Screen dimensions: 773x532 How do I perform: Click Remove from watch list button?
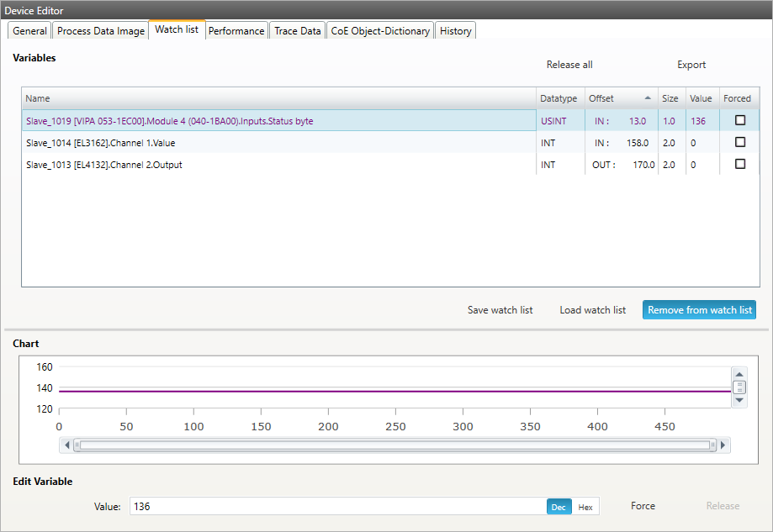(x=699, y=310)
